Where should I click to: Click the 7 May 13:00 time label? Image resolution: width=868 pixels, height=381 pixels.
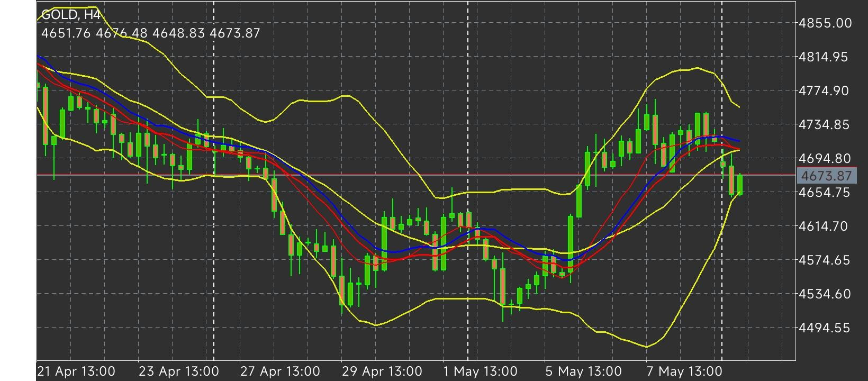click(685, 371)
